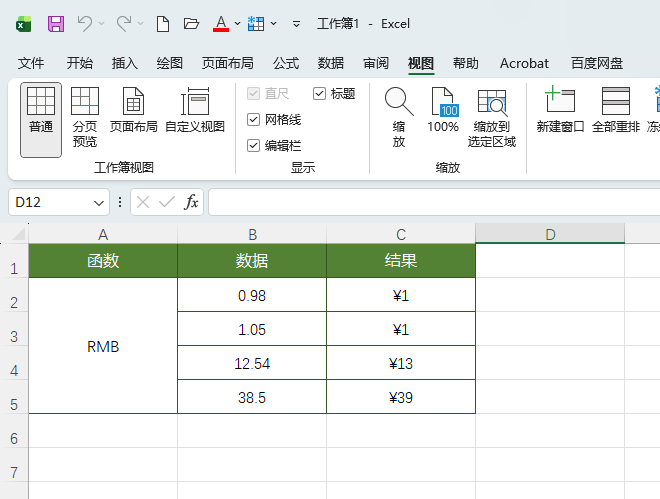Open Page Break Preview (分页预览)
The height and width of the screenshot is (499, 660).
point(85,117)
